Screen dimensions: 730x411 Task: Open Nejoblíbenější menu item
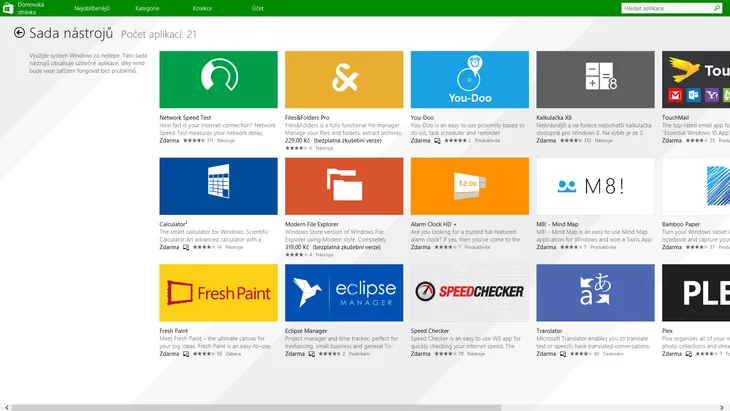[92, 8]
